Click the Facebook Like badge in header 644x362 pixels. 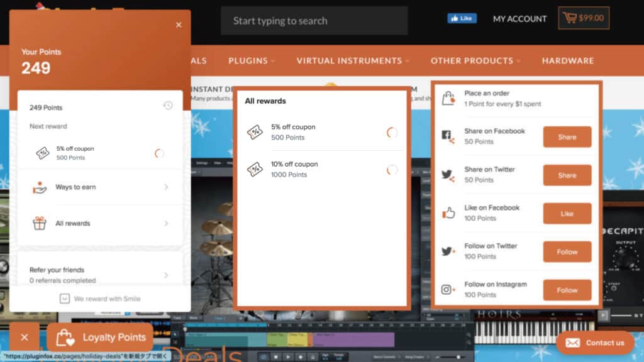462,18
